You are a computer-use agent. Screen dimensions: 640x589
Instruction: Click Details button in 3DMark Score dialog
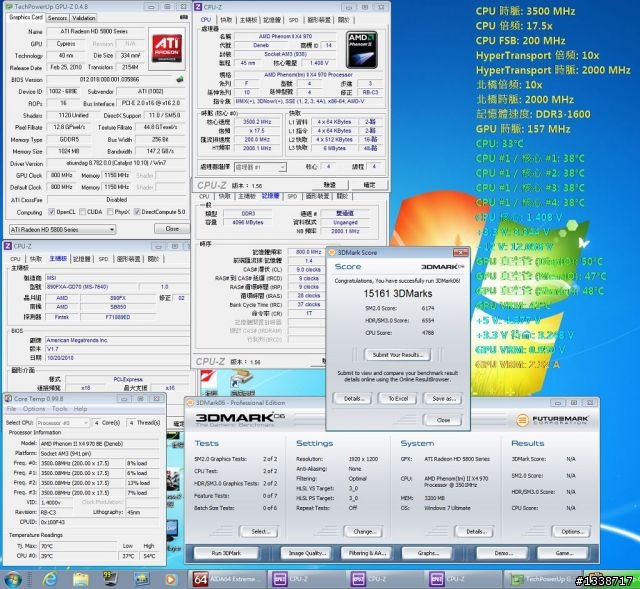[x=352, y=398]
